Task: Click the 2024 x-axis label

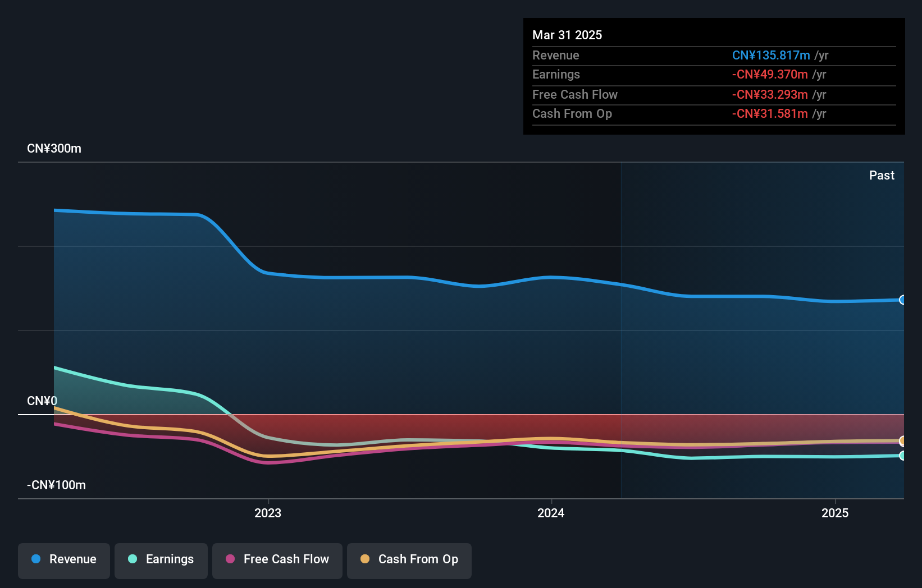Action: click(x=551, y=513)
